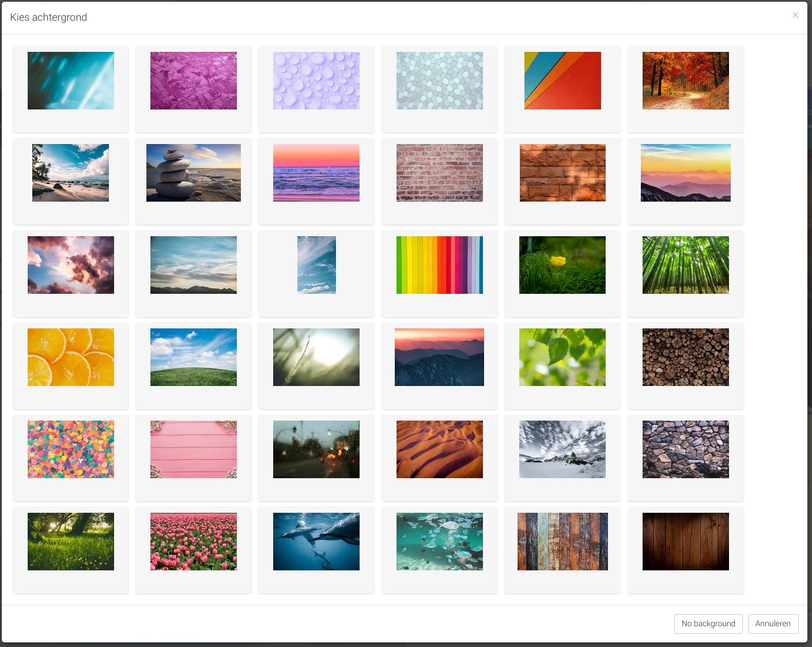This screenshot has height=647, width=812.
Task: Choose the stacked firewood logs background
Action: click(x=686, y=357)
